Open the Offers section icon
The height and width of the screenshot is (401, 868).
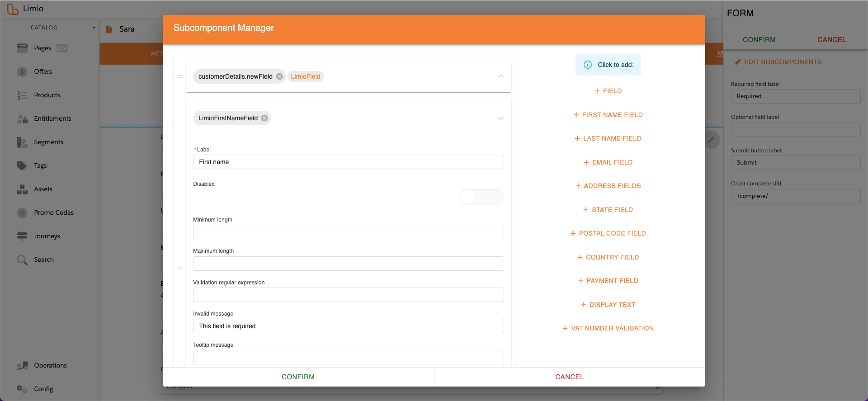[x=22, y=71]
